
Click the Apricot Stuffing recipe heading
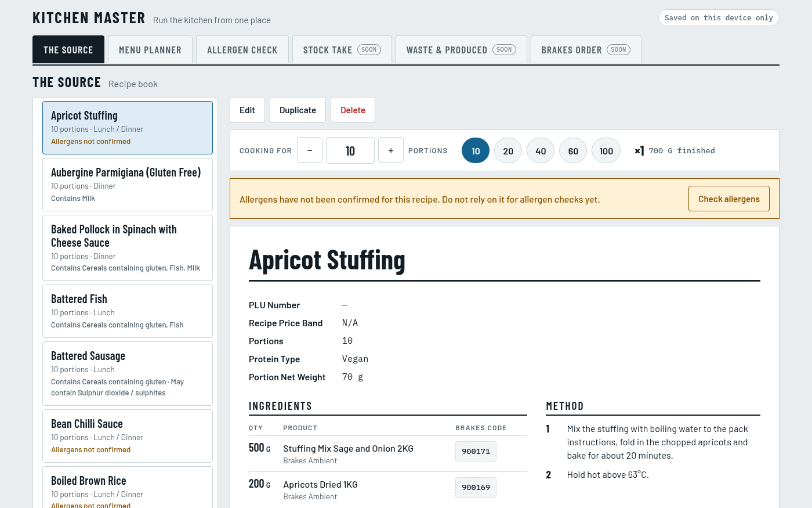(x=327, y=260)
